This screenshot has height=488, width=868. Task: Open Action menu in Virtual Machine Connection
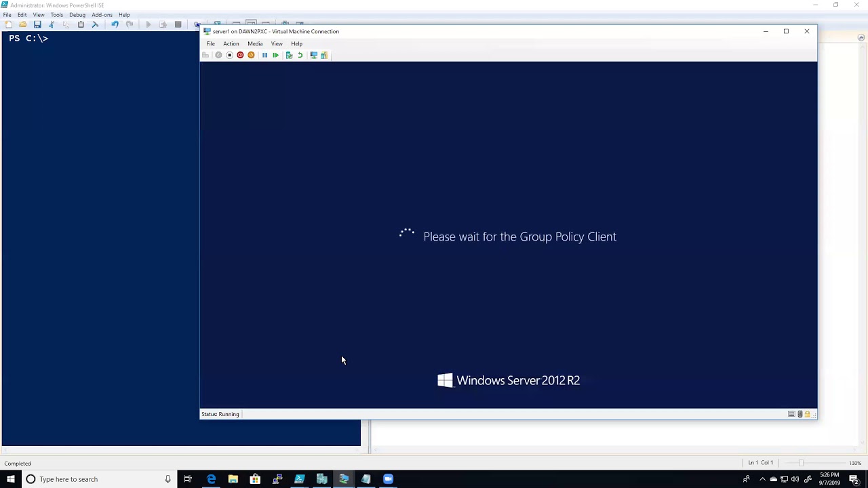(231, 43)
